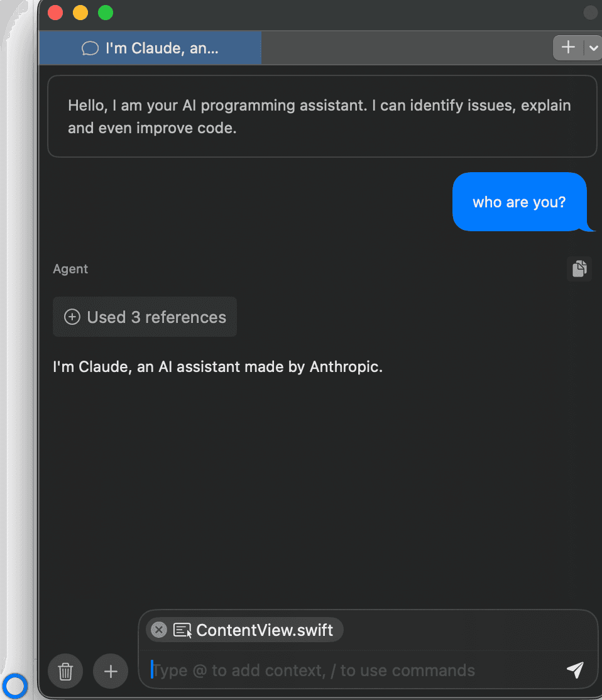
Task: Click the "who are you?" message bubble
Action: 519,202
